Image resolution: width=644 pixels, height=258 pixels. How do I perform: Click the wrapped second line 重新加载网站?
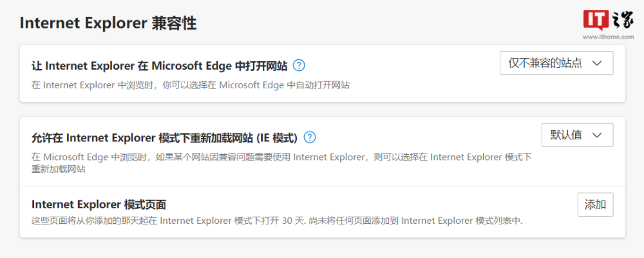click(x=59, y=169)
